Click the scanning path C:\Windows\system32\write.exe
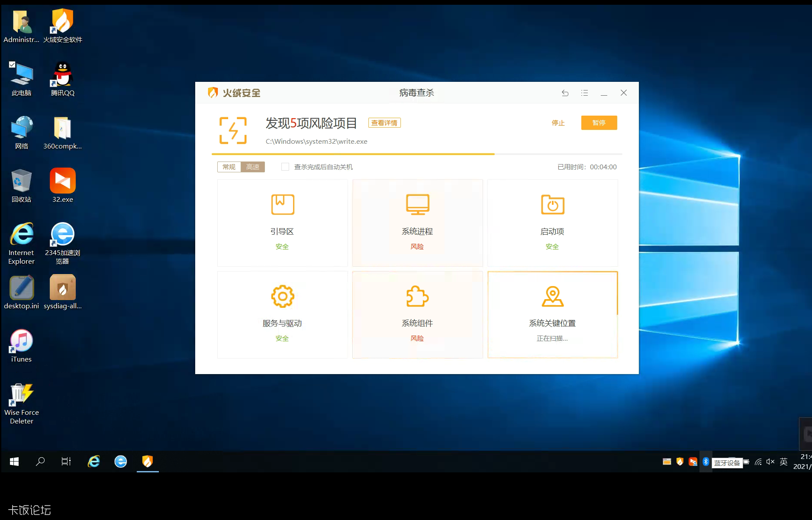The image size is (812, 520). pos(316,142)
